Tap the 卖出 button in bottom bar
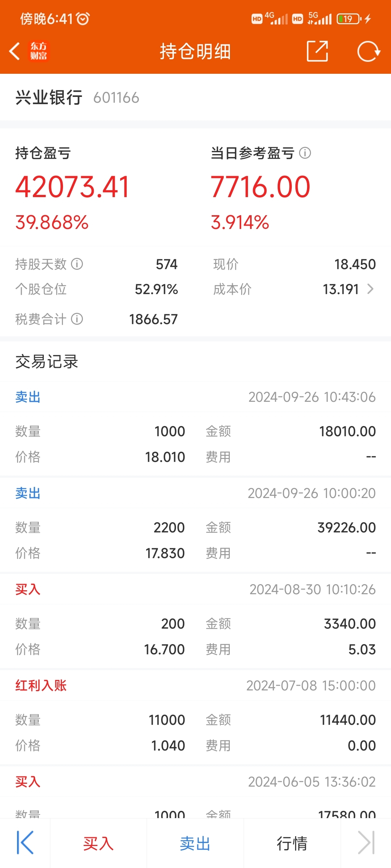Screen dimensions: 391x868 (195, 843)
